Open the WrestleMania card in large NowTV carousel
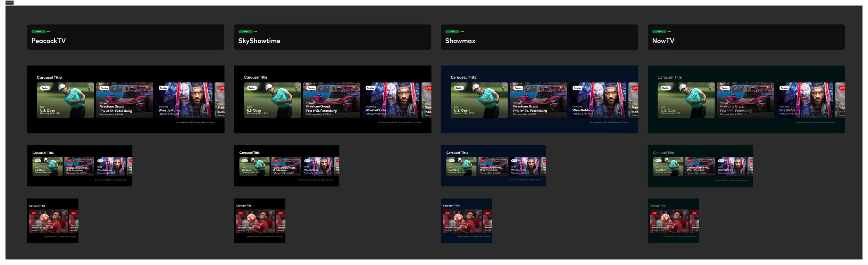The image size is (868, 265). pyautogui.click(x=805, y=100)
